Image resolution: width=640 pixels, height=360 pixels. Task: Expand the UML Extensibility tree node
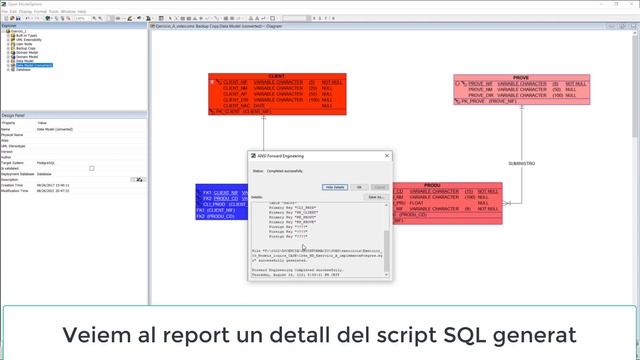click(x=8, y=40)
